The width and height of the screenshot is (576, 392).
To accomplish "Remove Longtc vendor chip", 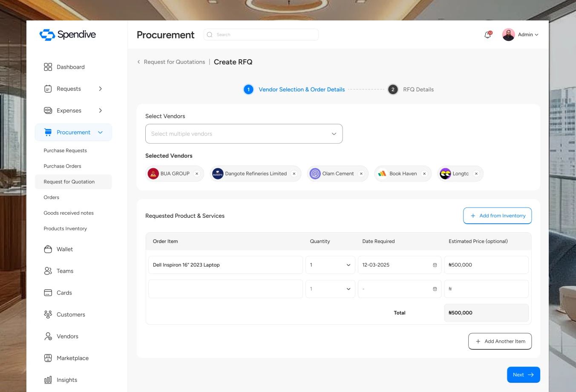I will (x=476, y=174).
